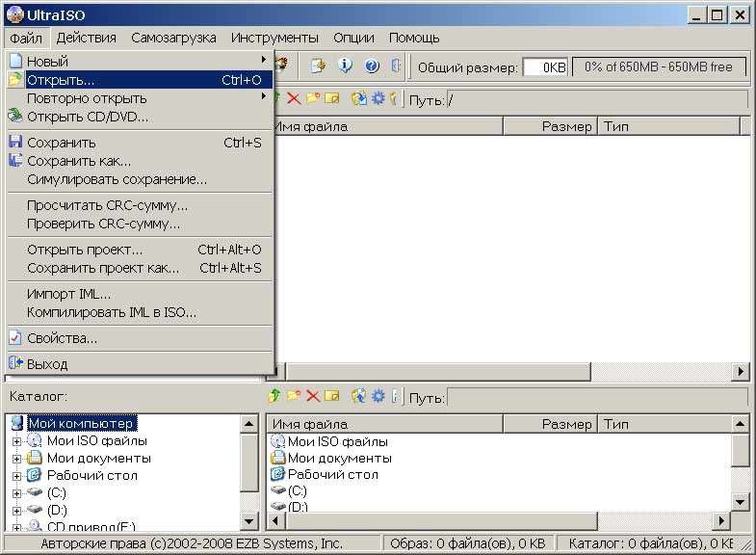Screen dimensions: 756x555
Task: Open the Новый submenu
Action: [x=140, y=62]
